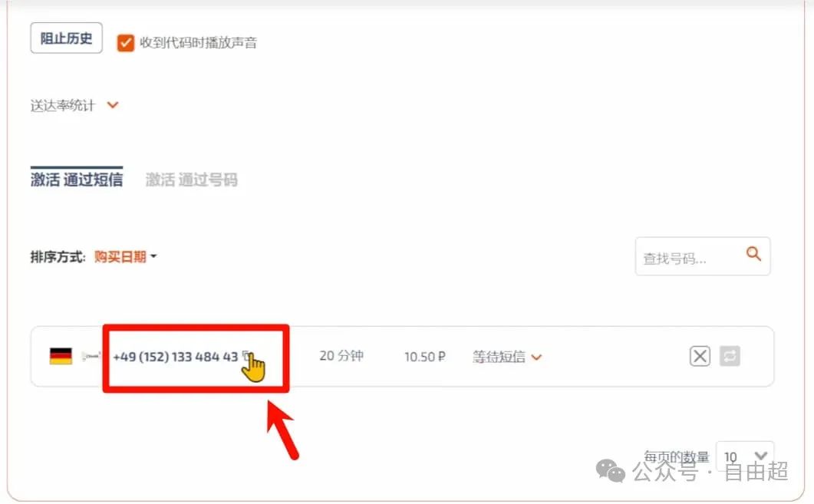Click the orange magnifier search icon
The height and width of the screenshot is (504, 814).
(753, 254)
